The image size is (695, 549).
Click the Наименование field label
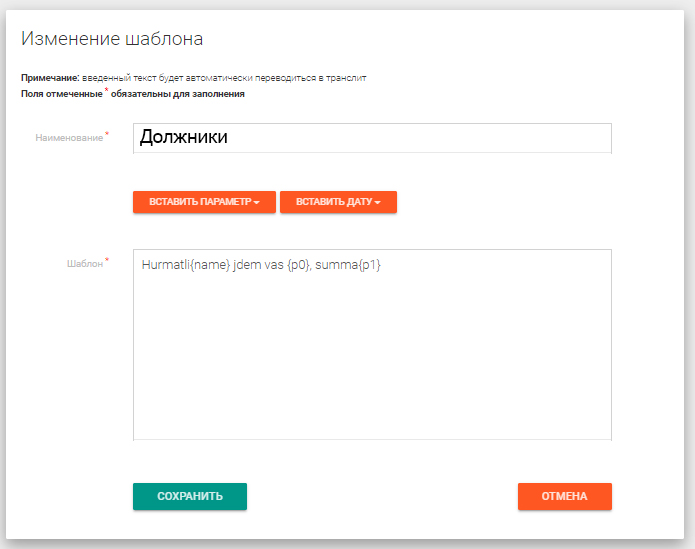[x=69, y=138]
